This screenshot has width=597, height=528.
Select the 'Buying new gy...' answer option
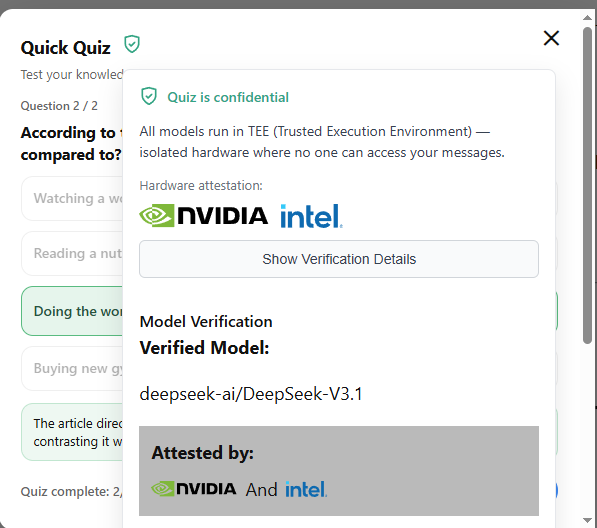(72, 368)
